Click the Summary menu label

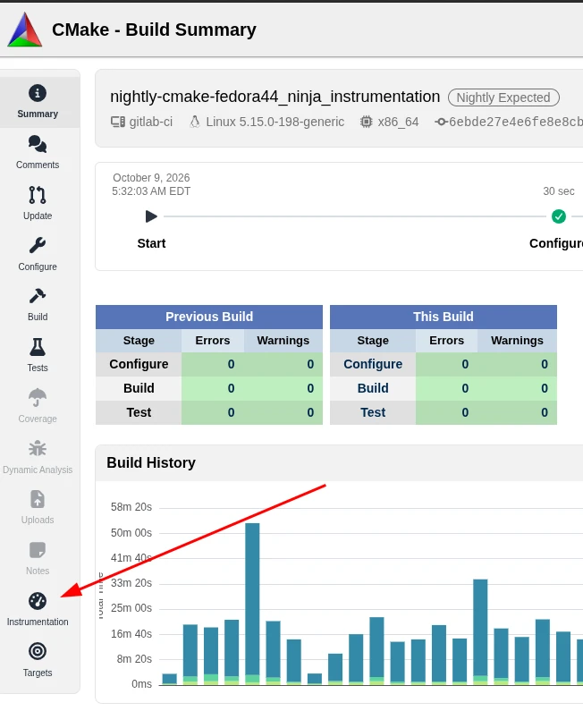click(38, 114)
